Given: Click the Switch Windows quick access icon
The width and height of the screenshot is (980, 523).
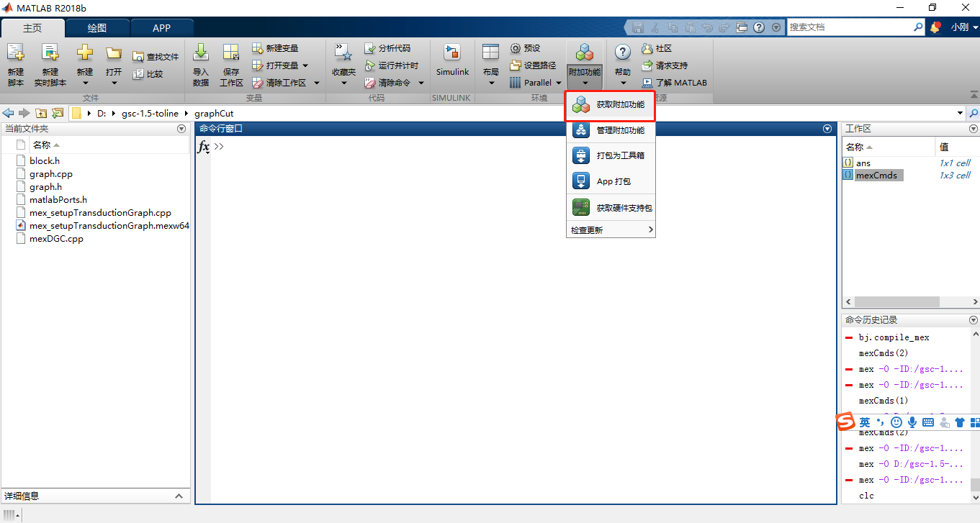Looking at the screenshot, I should 742,27.
